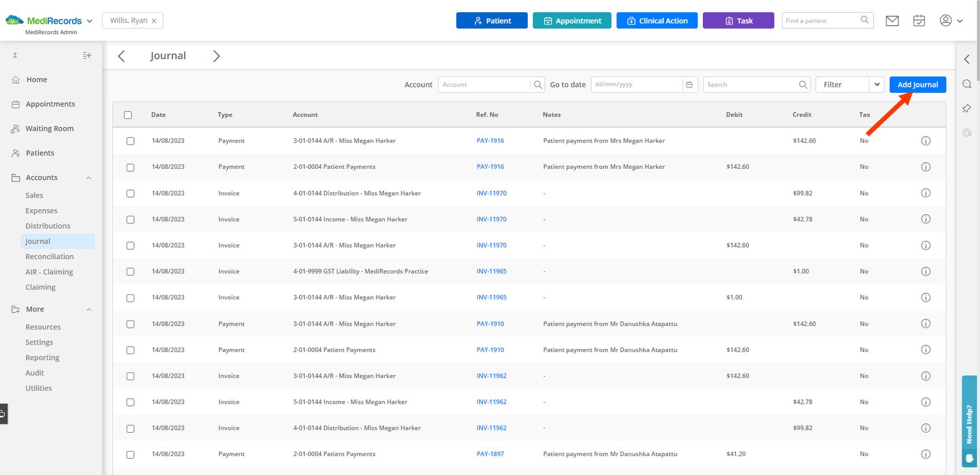The height and width of the screenshot is (475, 980).
Task: Open Home in sidebar
Action: (36, 80)
